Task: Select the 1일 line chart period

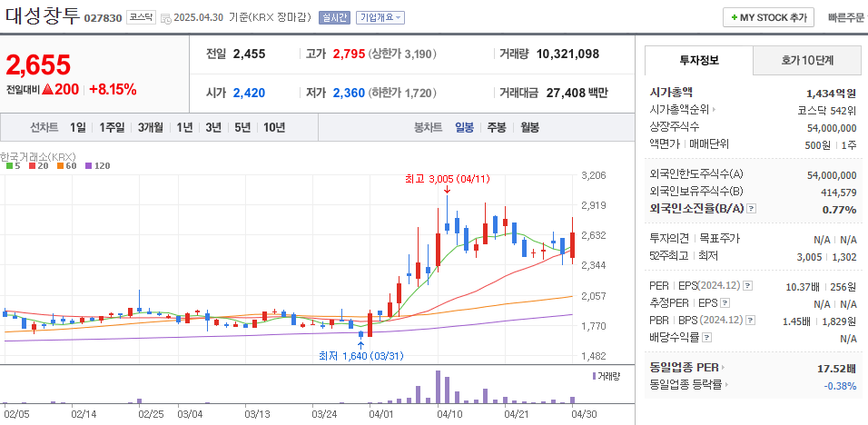Action: pyautogui.click(x=77, y=127)
